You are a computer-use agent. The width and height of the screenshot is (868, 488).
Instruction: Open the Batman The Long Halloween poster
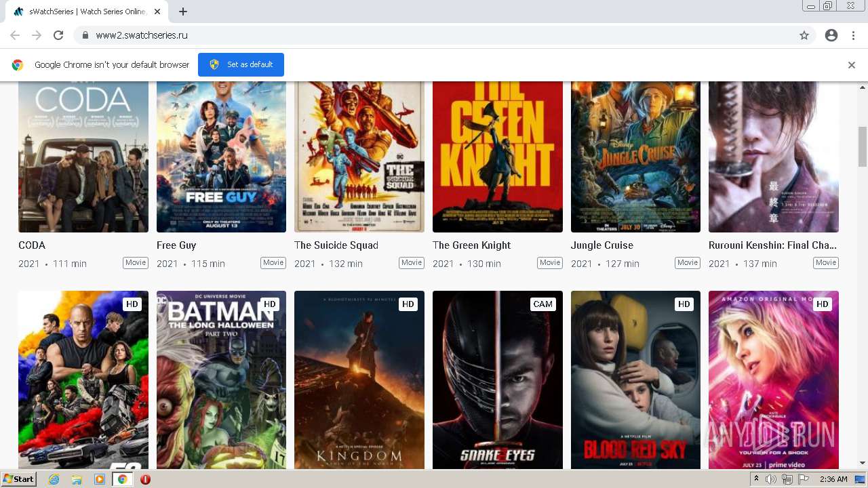coord(221,380)
